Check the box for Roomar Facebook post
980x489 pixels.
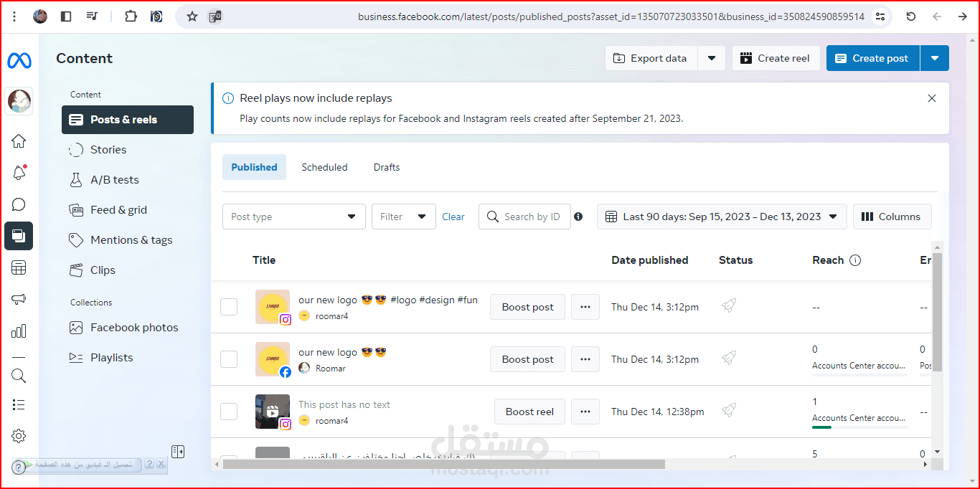point(229,359)
